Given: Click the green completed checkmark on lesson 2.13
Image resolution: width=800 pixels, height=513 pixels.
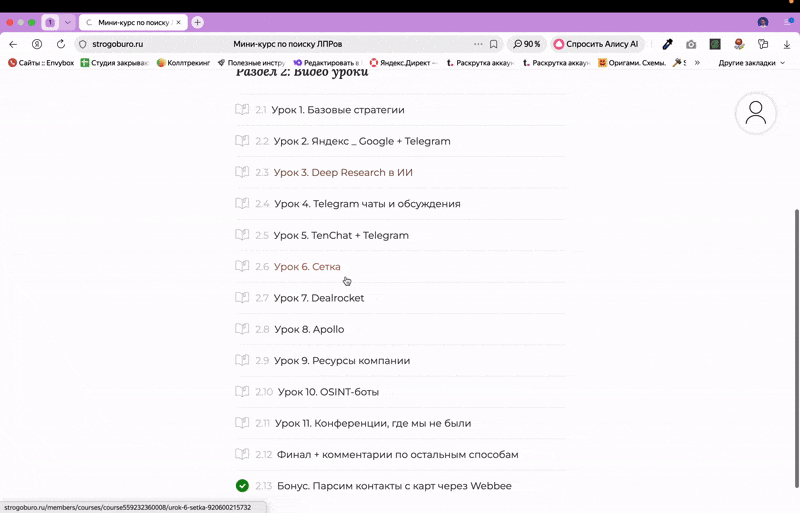Looking at the screenshot, I should click(x=242, y=486).
